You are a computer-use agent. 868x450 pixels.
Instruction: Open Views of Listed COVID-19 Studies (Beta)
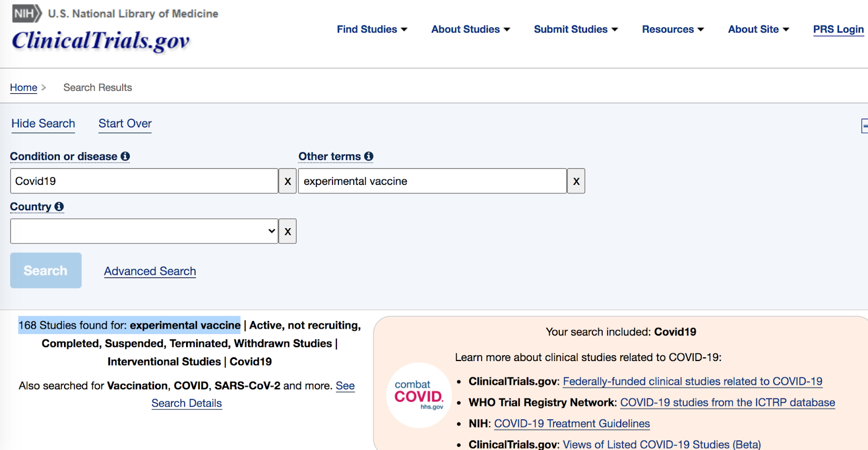662,445
